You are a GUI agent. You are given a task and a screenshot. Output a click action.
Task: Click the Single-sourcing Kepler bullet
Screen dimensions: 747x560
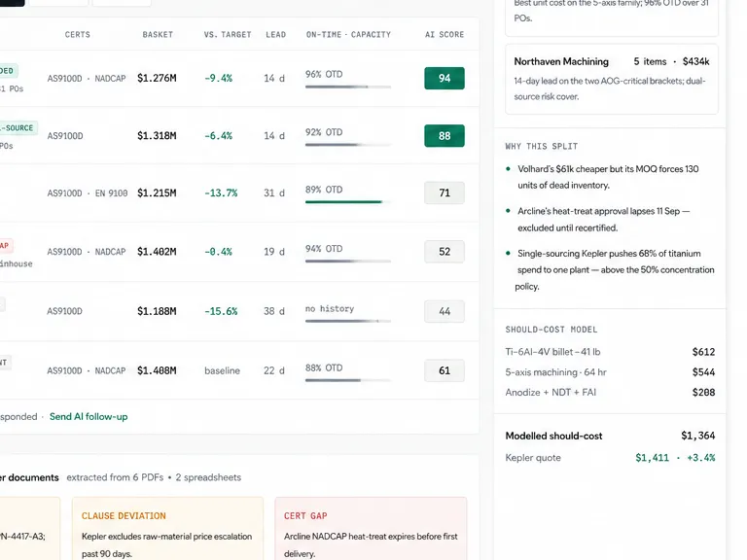click(x=615, y=270)
